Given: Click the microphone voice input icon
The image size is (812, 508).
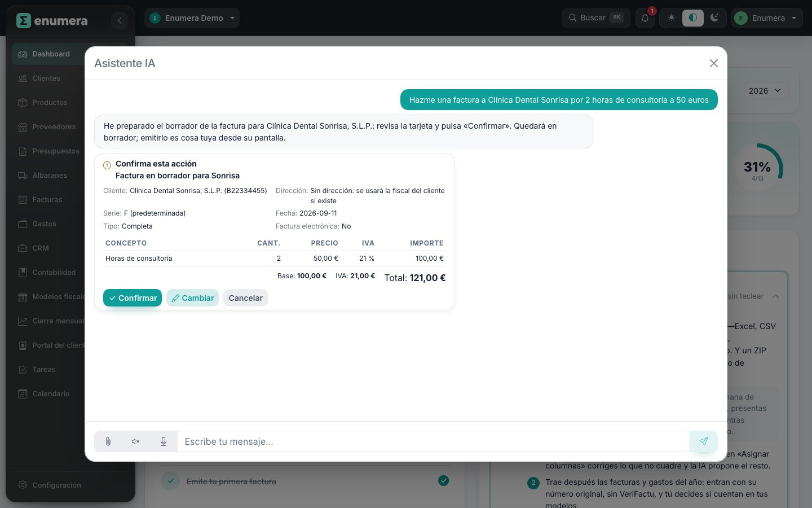Looking at the screenshot, I should pos(164,441).
